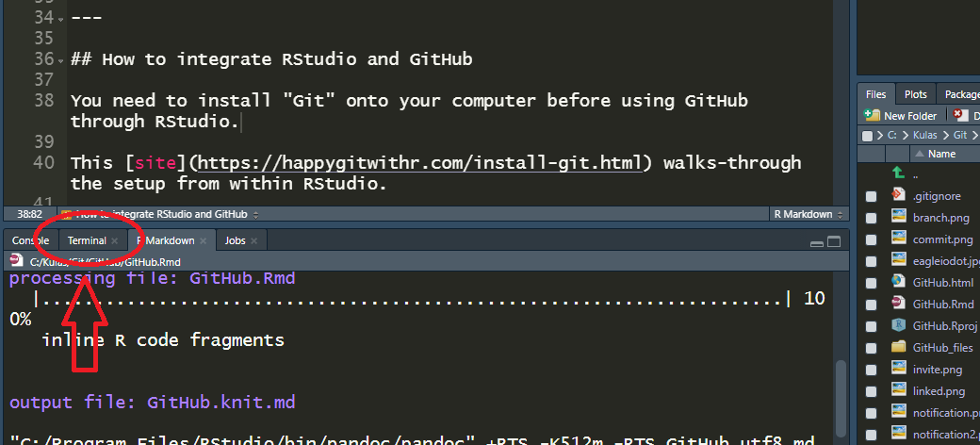The height and width of the screenshot is (445, 980).
Task: Maximize the console pane
Action: (833, 241)
